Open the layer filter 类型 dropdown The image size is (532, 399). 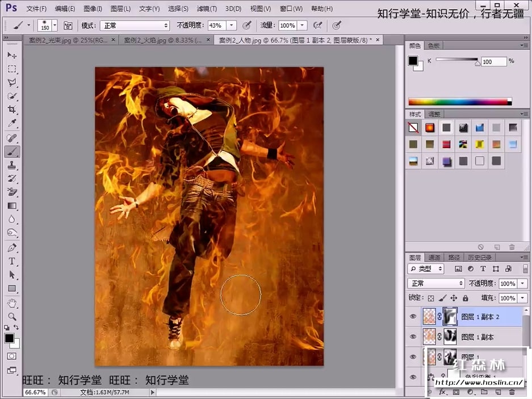click(425, 268)
